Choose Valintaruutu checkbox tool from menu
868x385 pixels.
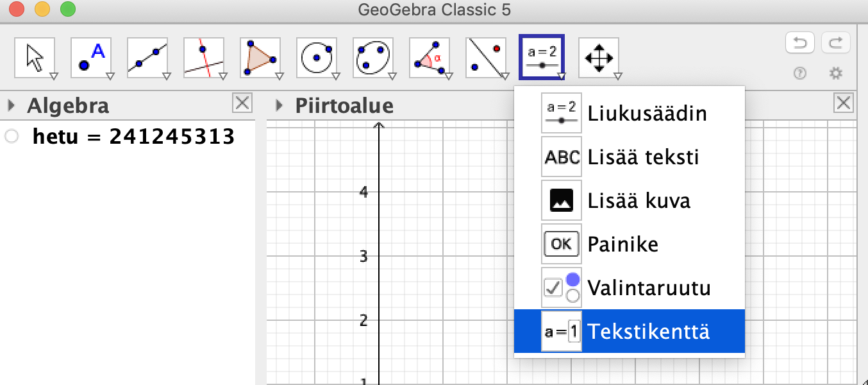pos(648,288)
